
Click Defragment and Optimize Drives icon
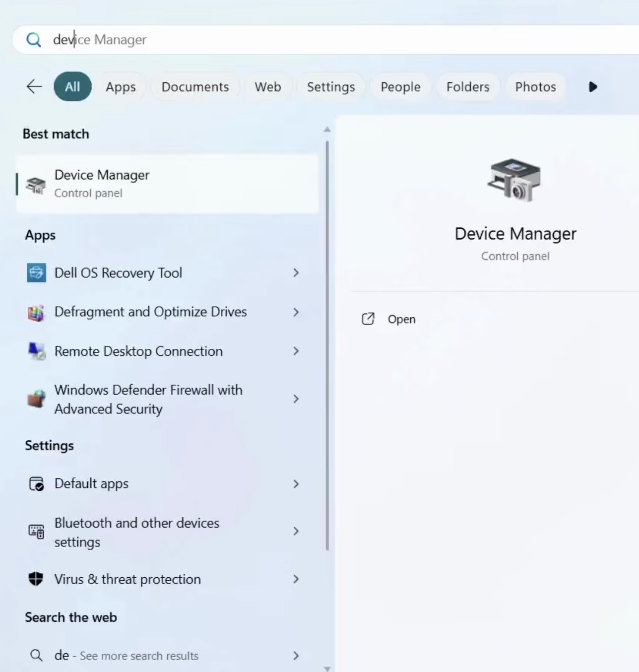[x=36, y=312]
